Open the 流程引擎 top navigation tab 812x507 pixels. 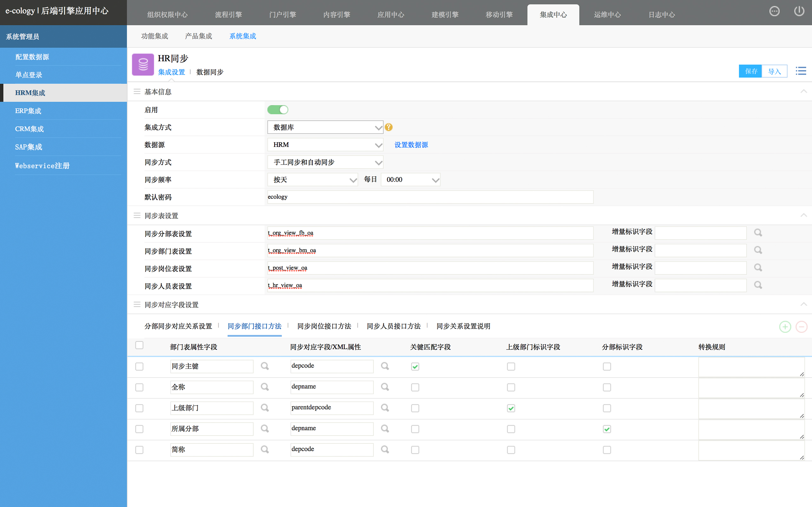tap(228, 15)
